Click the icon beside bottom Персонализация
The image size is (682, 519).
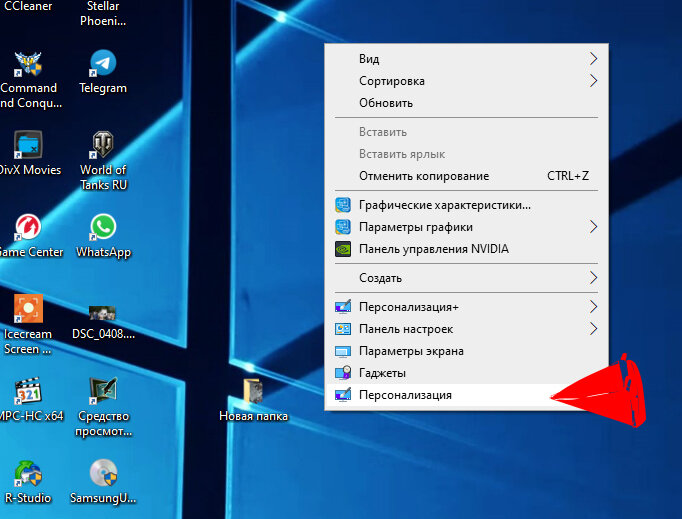[343, 395]
